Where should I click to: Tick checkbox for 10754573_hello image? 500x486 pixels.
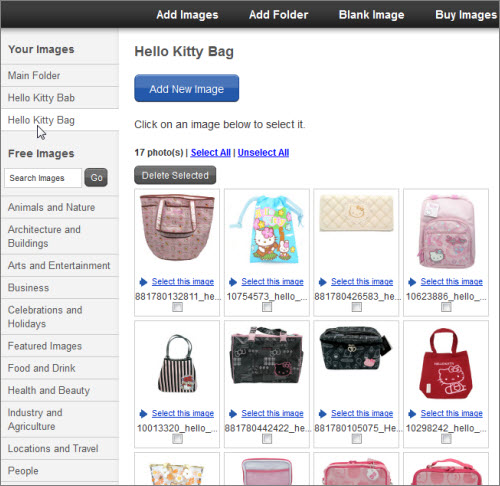pyautogui.click(x=267, y=307)
